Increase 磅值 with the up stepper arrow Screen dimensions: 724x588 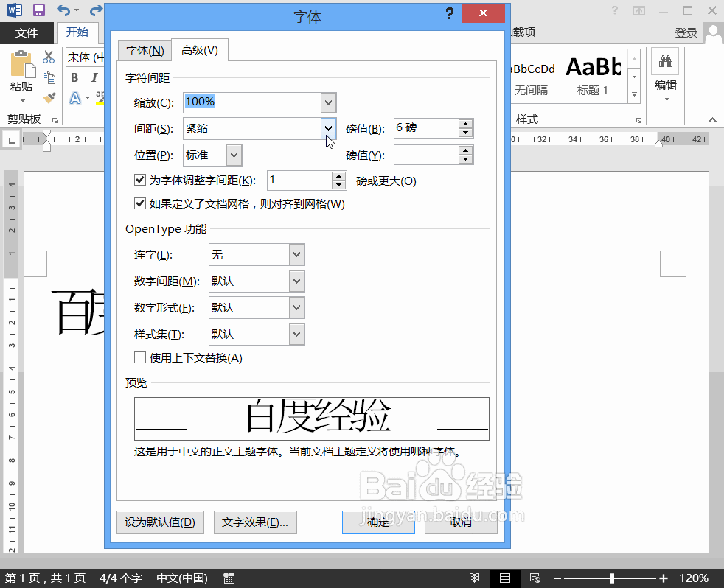click(x=464, y=123)
